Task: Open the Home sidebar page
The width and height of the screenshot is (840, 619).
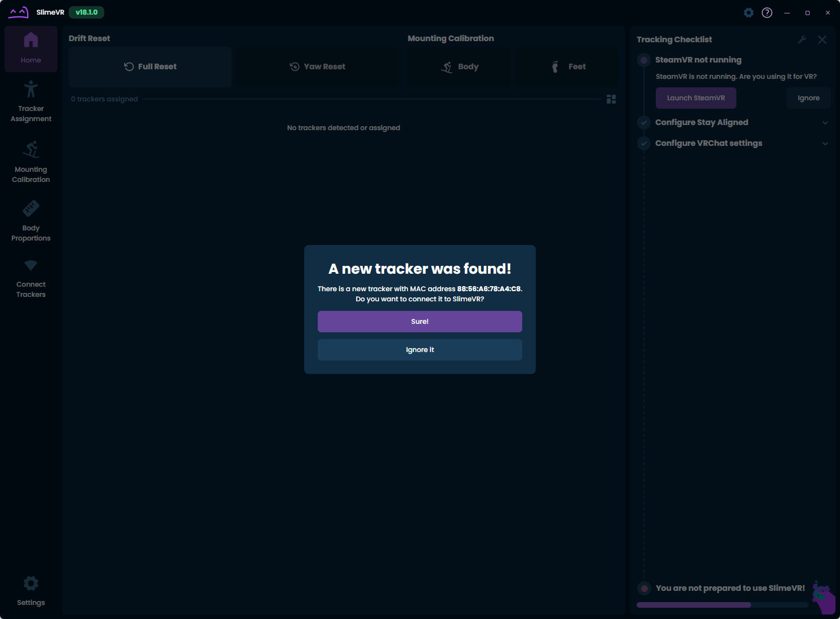Action: (31, 48)
